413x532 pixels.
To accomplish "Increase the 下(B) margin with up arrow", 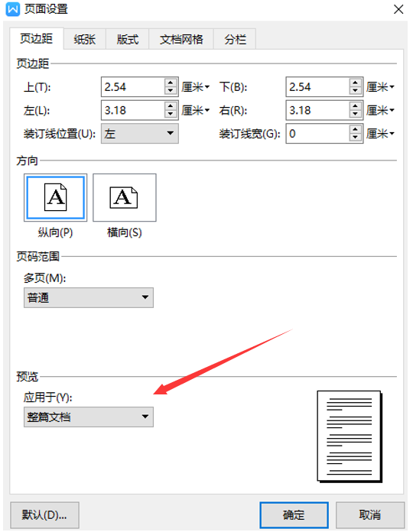I will click(355, 83).
